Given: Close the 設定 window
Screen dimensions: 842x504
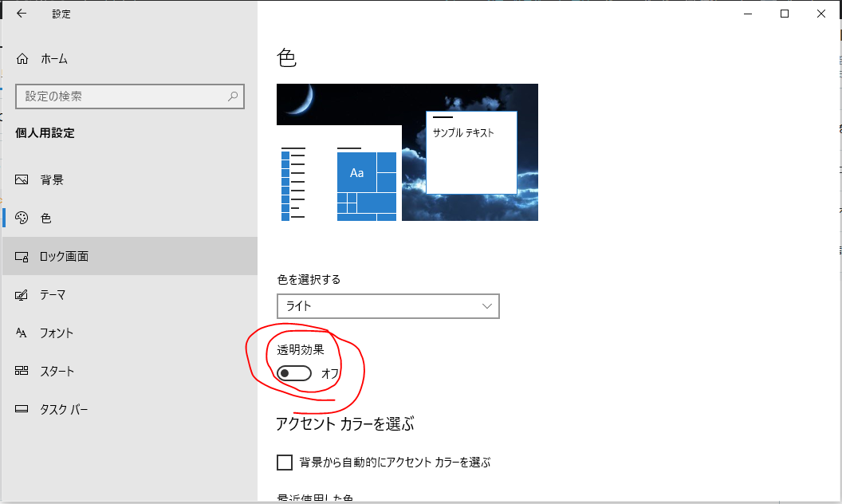Looking at the screenshot, I should click(x=821, y=14).
